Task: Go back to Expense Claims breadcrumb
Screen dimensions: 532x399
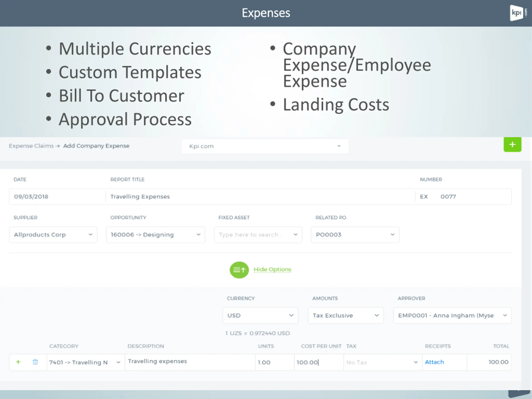Action: pos(31,146)
